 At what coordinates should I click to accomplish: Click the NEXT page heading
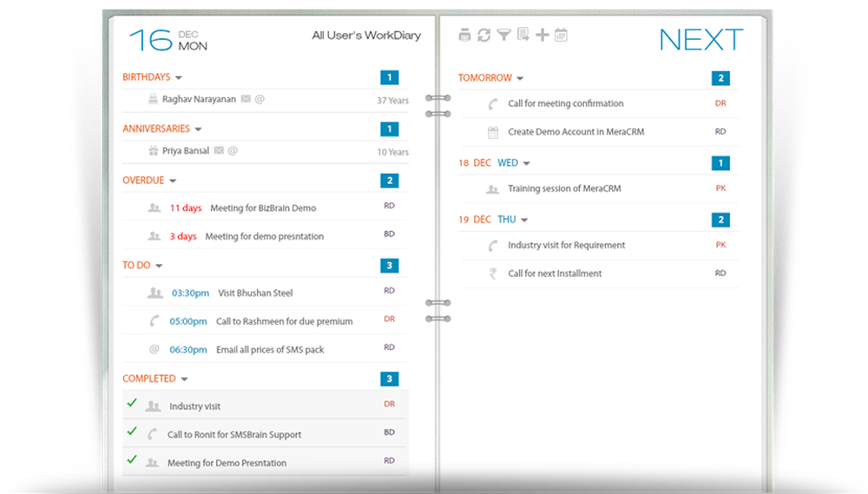point(701,40)
